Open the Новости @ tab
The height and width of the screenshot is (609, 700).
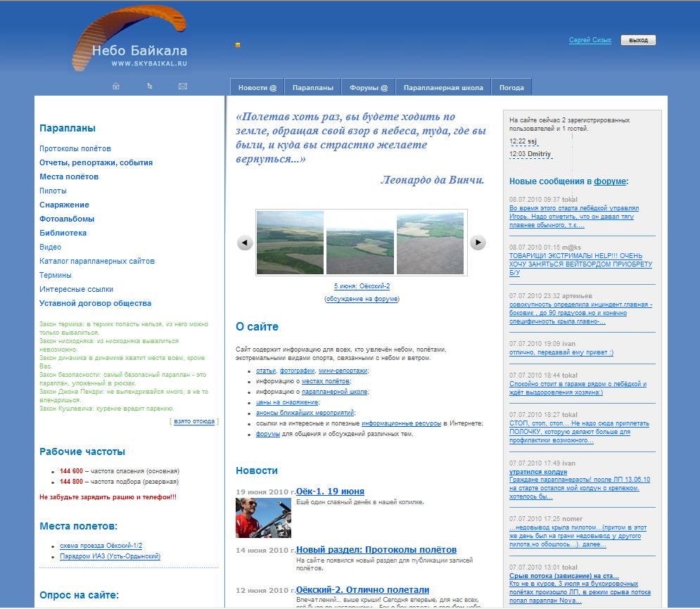click(257, 88)
